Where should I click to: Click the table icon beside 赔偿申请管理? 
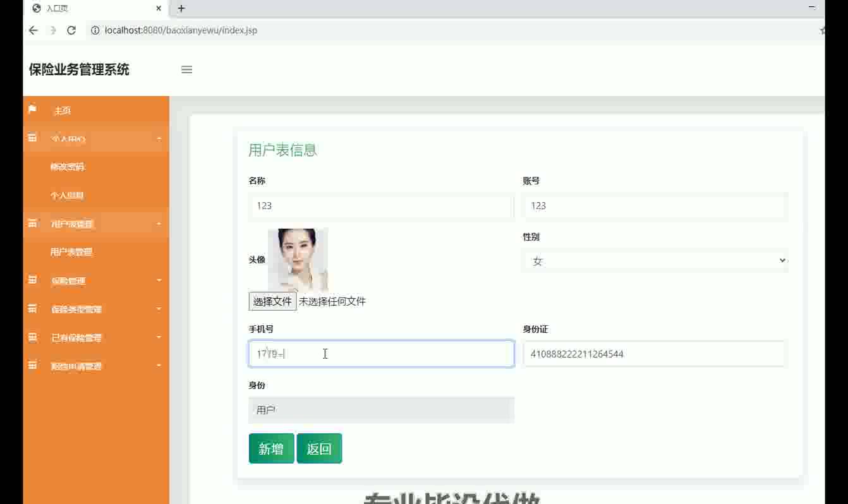pos(32,366)
